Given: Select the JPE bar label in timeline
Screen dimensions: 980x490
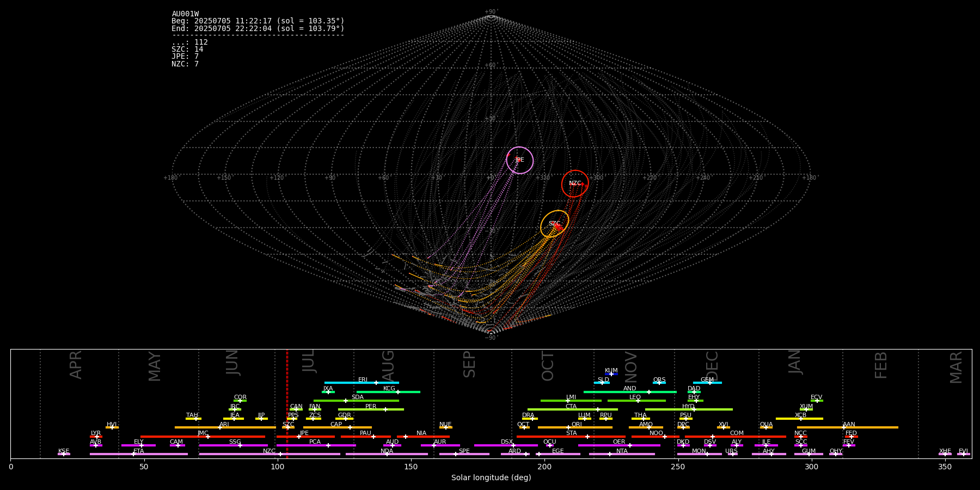Looking at the screenshot, I should point(304,433).
